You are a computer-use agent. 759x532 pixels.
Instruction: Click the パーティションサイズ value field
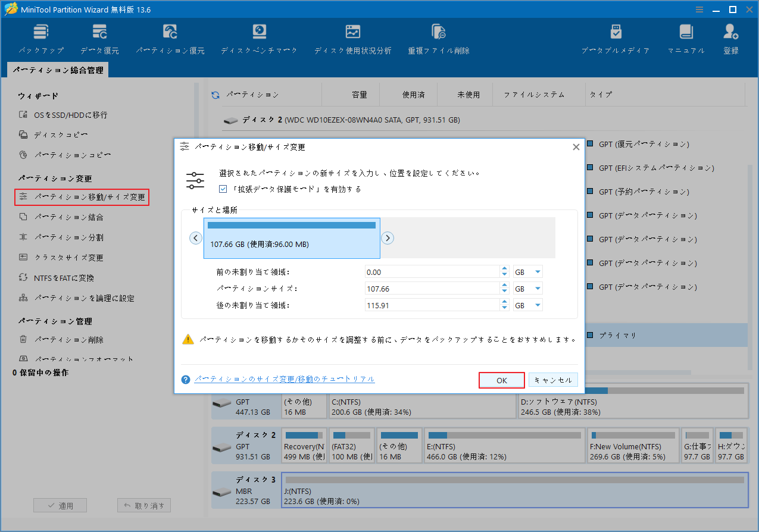433,289
